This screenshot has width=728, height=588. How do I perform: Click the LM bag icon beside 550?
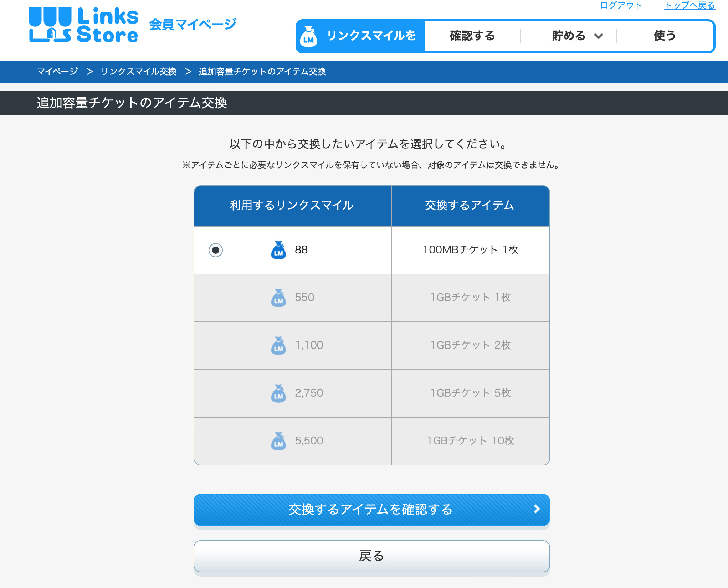click(x=278, y=298)
